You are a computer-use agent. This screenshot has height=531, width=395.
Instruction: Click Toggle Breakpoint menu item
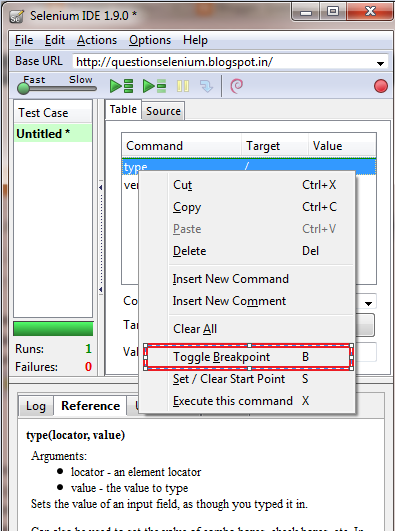click(247, 357)
